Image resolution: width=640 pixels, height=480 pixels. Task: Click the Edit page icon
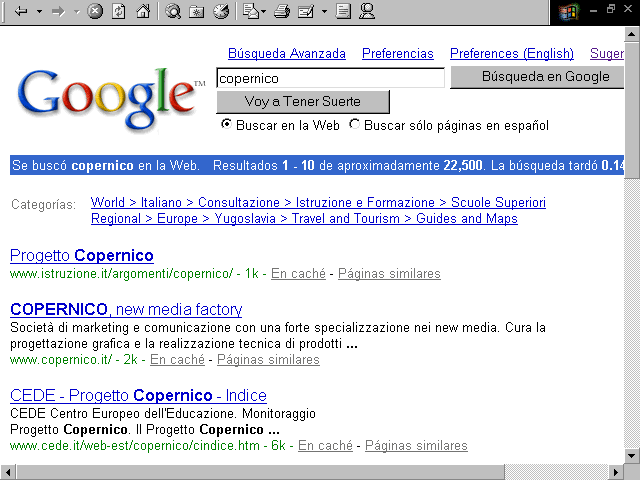click(306, 11)
